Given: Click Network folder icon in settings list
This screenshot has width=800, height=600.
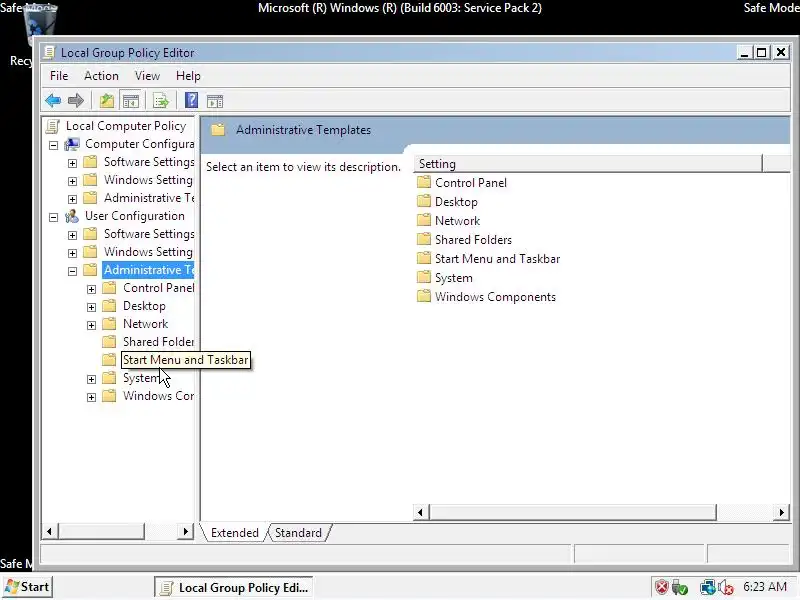Looking at the screenshot, I should point(423,220).
